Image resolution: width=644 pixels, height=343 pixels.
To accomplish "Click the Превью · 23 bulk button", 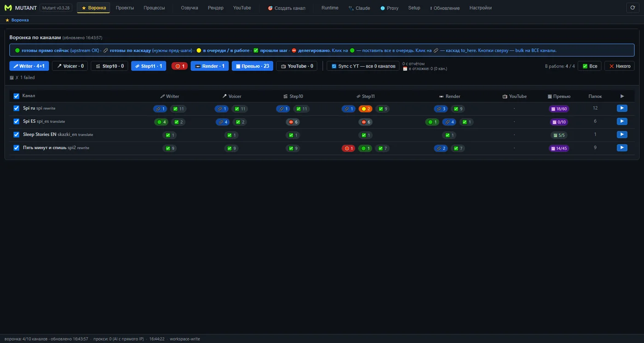I will (x=253, y=66).
